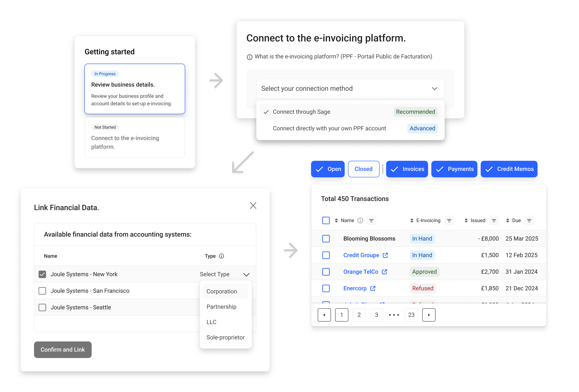This screenshot has width=579, height=392.
Task: Sort transactions by Issued column arrows
Action: [466, 220]
